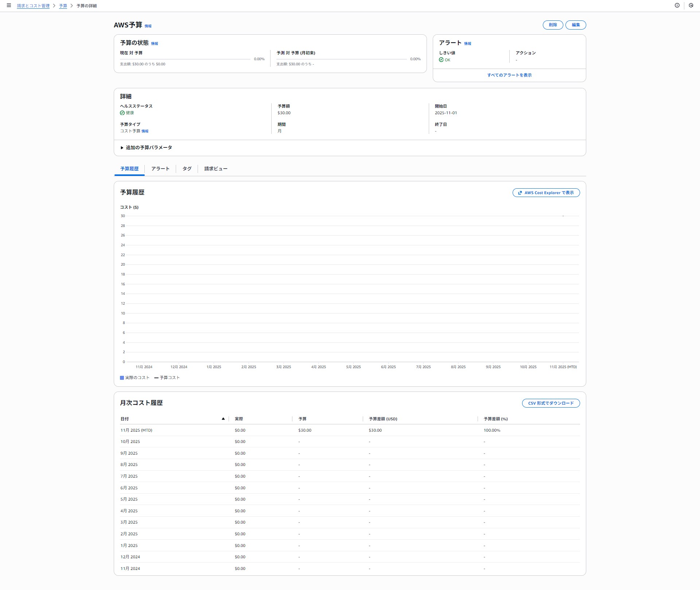Click the info circle icon top right
The image size is (700, 590).
point(677,5)
